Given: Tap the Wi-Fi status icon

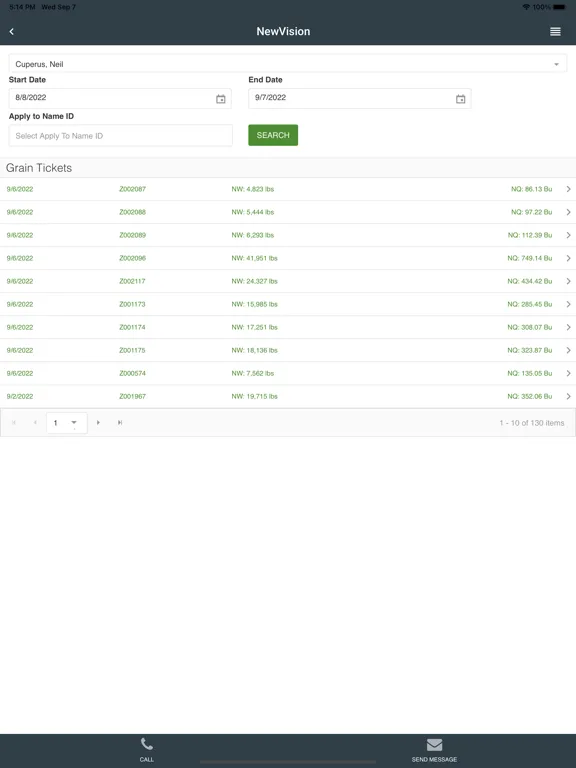Looking at the screenshot, I should click(526, 7).
